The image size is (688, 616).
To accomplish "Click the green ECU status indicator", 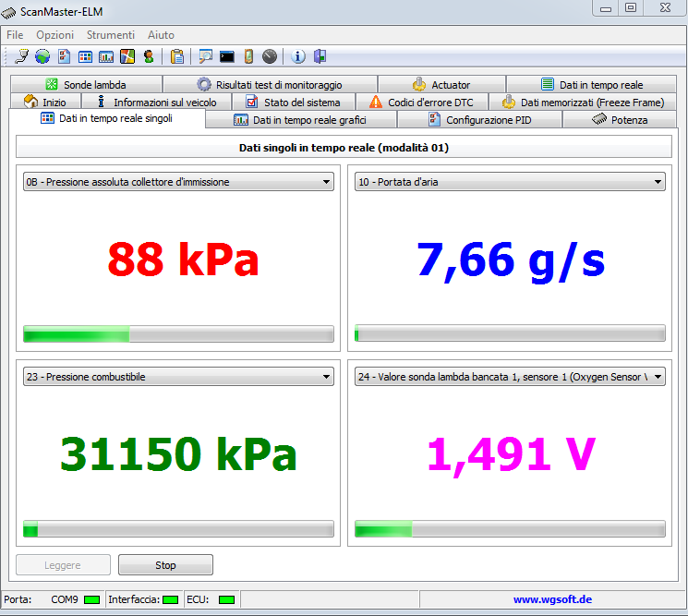I will pos(226,600).
